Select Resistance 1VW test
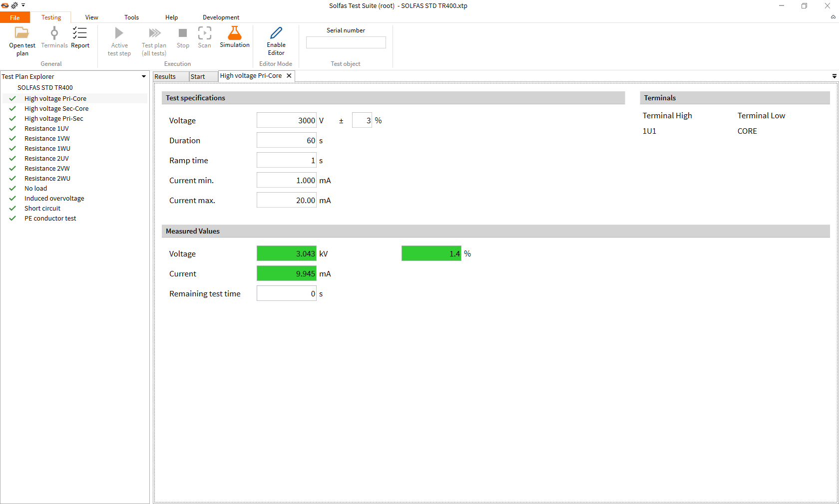The image size is (839, 504). [47, 139]
